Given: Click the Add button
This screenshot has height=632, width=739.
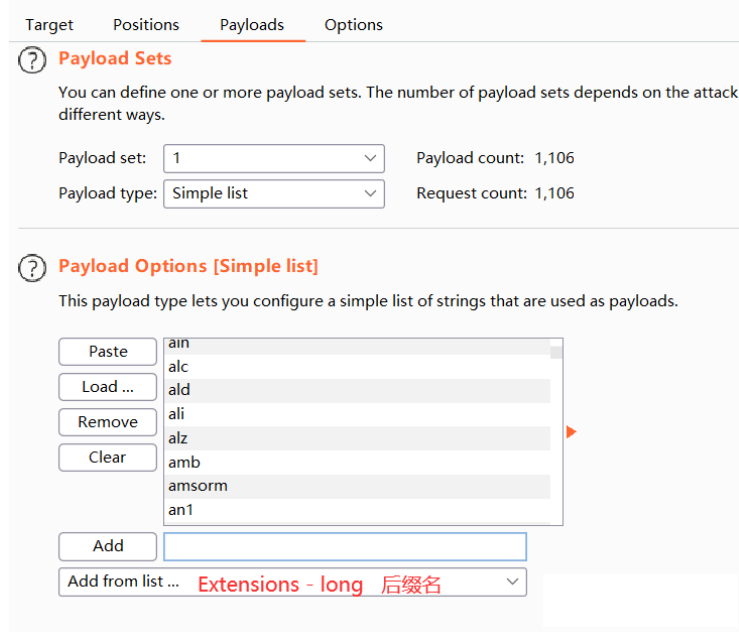Looking at the screenshot, I should coord(107,546).
